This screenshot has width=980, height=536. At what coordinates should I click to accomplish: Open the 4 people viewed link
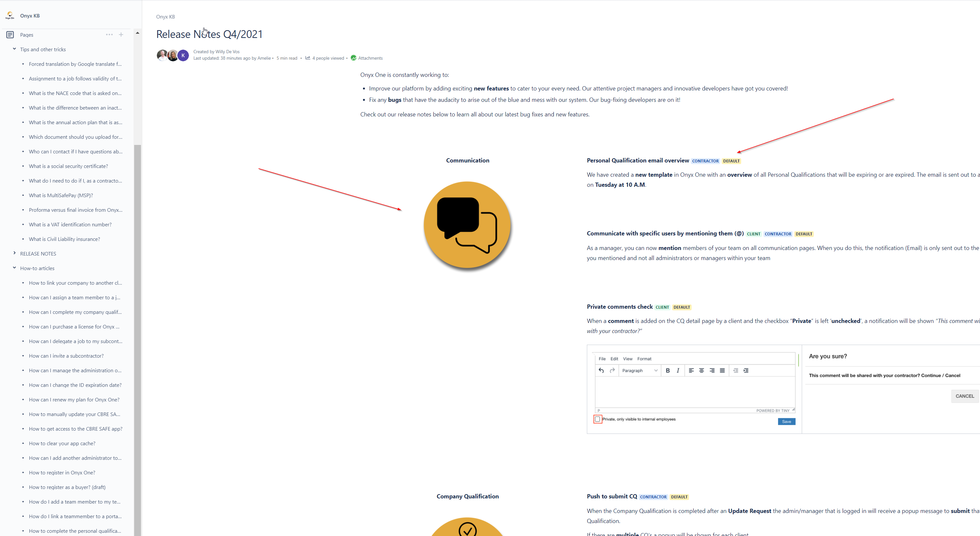pyautogui.click(x=328, y=58)
